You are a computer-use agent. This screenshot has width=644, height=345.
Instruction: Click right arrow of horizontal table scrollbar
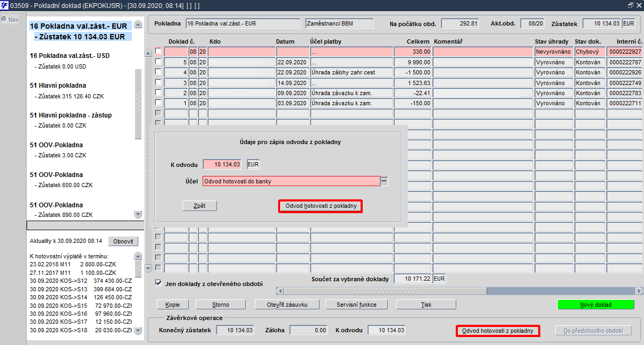tap(639, 291)
